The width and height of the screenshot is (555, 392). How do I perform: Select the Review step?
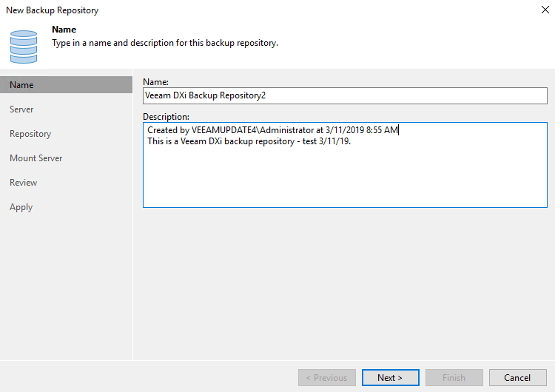24,183
